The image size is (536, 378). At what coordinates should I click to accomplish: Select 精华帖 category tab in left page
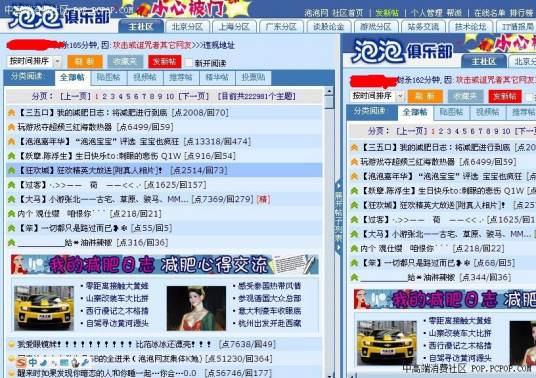tap(217, 78)
